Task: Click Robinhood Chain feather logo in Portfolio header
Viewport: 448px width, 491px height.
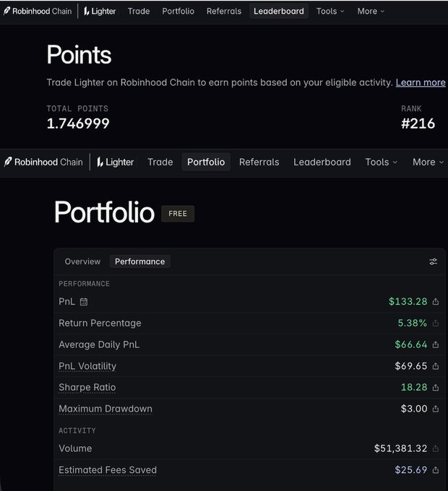Action: pyautogui.click(x=43, y=162)
